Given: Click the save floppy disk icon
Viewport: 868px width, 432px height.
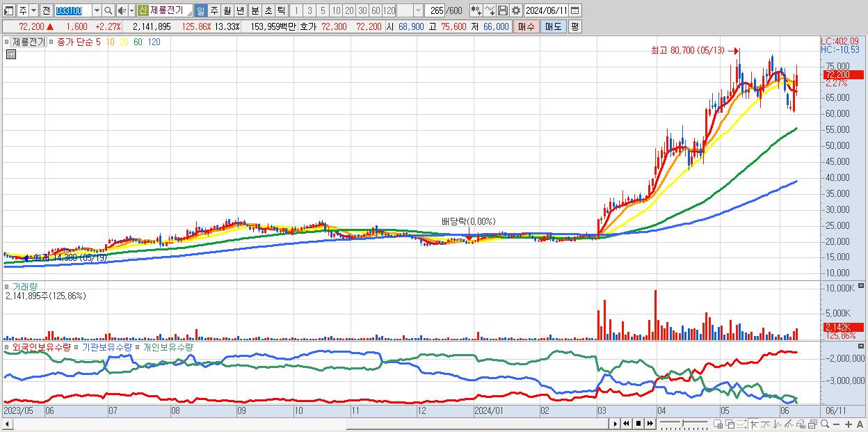Looking at the screenshot, I should point(503,10).
